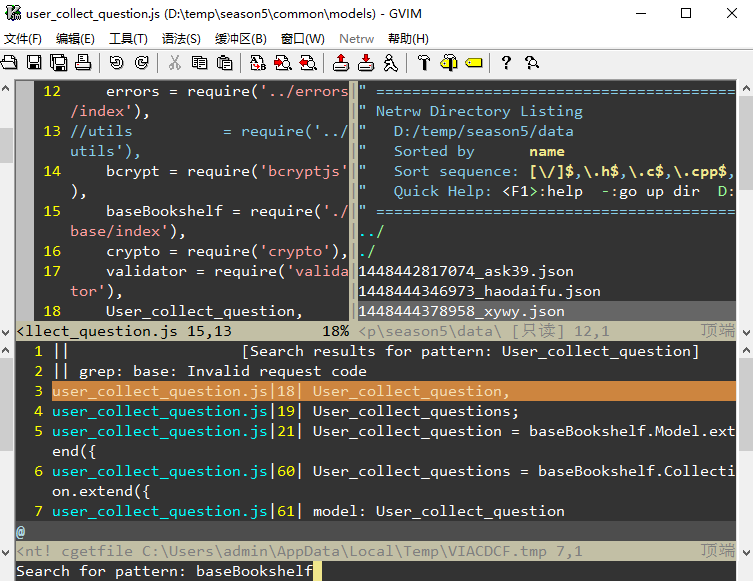Select file 1448442817074_ask39.json
The height and width of the screenshot is (581, 753).
(x=466, y=271)
